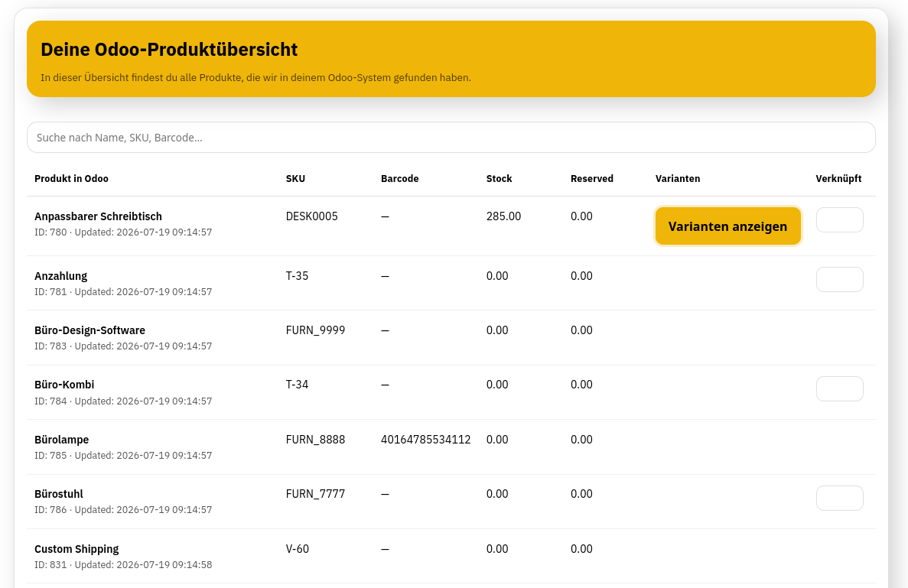Click the 'ID: 785' update line
The image size is (908, 588).
(x=123, y=456)
